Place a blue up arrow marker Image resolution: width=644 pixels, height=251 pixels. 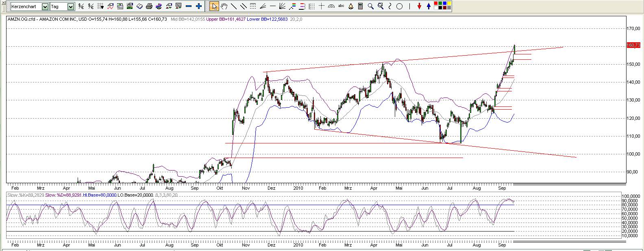(429, 6)
